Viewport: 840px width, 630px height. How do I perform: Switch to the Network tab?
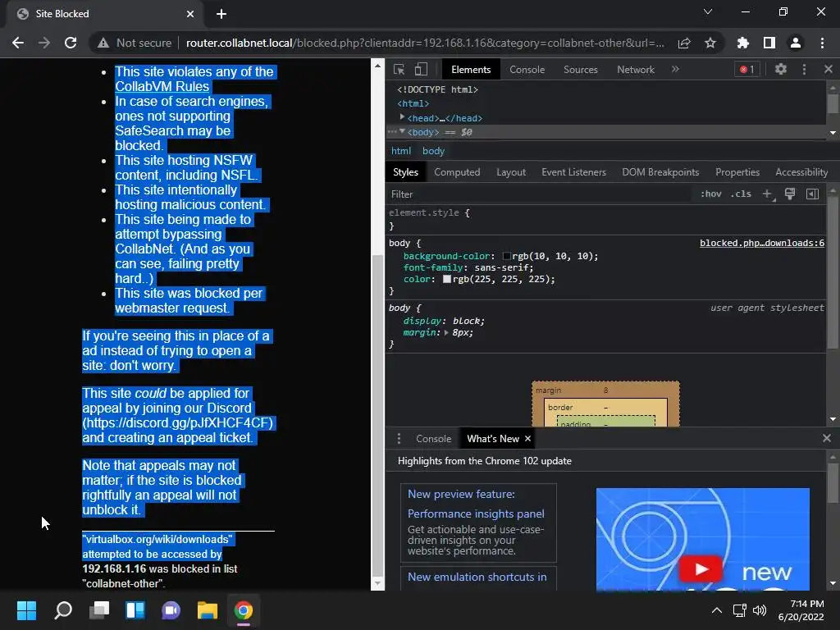(636, 70)
